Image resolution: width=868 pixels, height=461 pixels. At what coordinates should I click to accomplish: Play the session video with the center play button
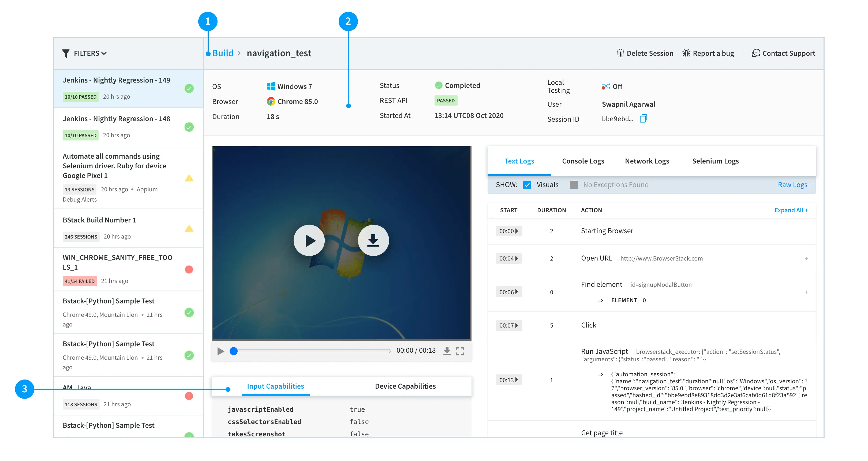[309, 240]
